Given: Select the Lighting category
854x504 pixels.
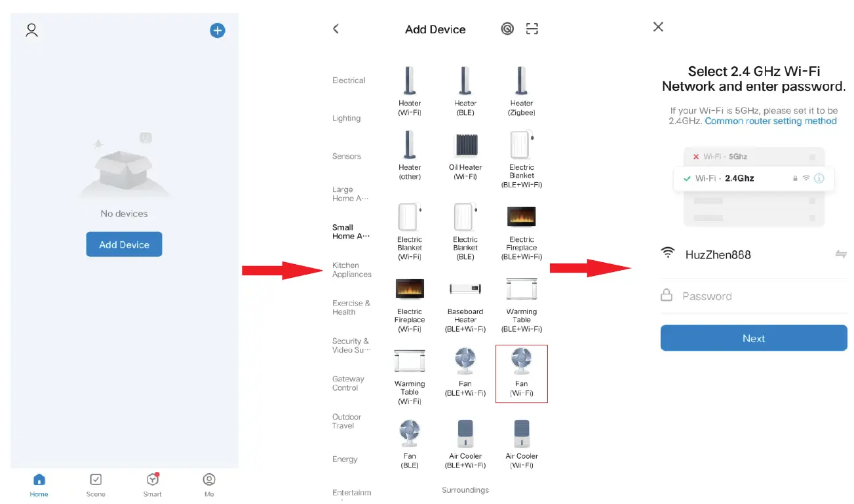Looking at the screenshot, I should tap(347, 119).
